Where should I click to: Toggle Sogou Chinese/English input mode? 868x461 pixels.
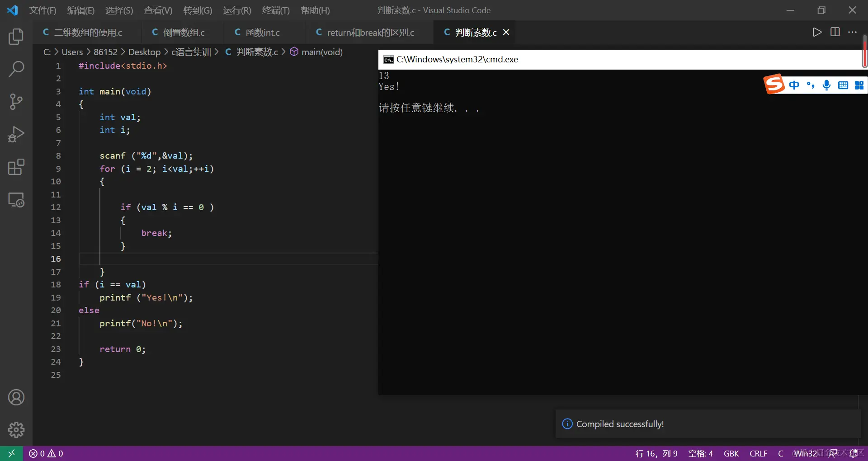tap(794, 85)
